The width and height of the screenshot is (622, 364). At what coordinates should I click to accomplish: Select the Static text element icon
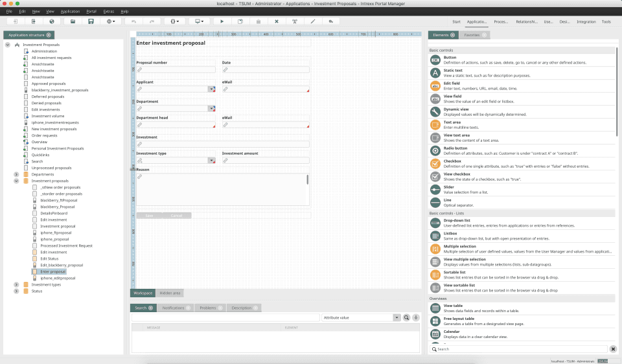click(x=435, y=73)
